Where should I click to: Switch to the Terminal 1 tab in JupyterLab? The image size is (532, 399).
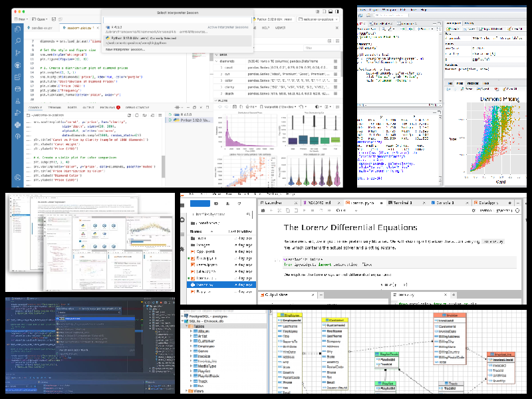tap(403, 202)
